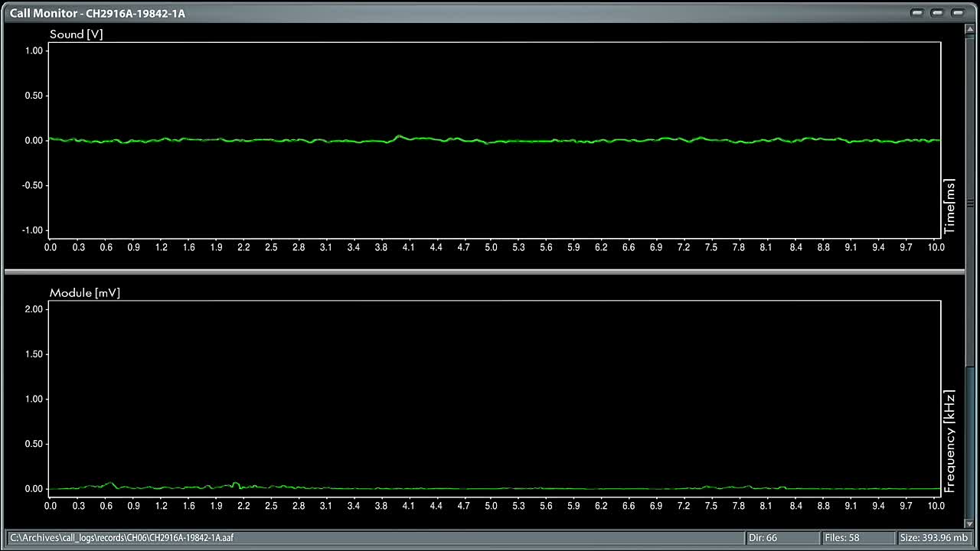This screenshot has height=551, width=980.
Task: Click the Module graph spike near 2.2 kHz
Action: [235, 484]
